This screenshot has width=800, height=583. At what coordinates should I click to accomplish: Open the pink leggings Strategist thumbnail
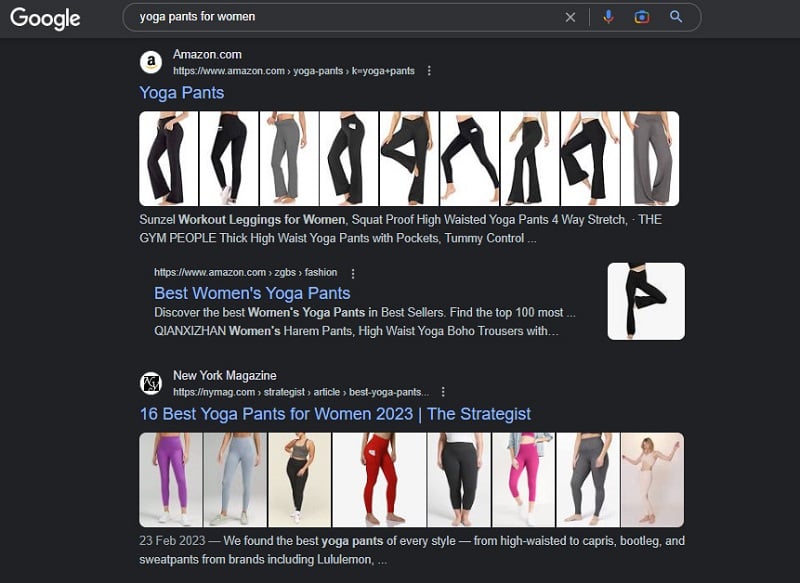point(523,479)
